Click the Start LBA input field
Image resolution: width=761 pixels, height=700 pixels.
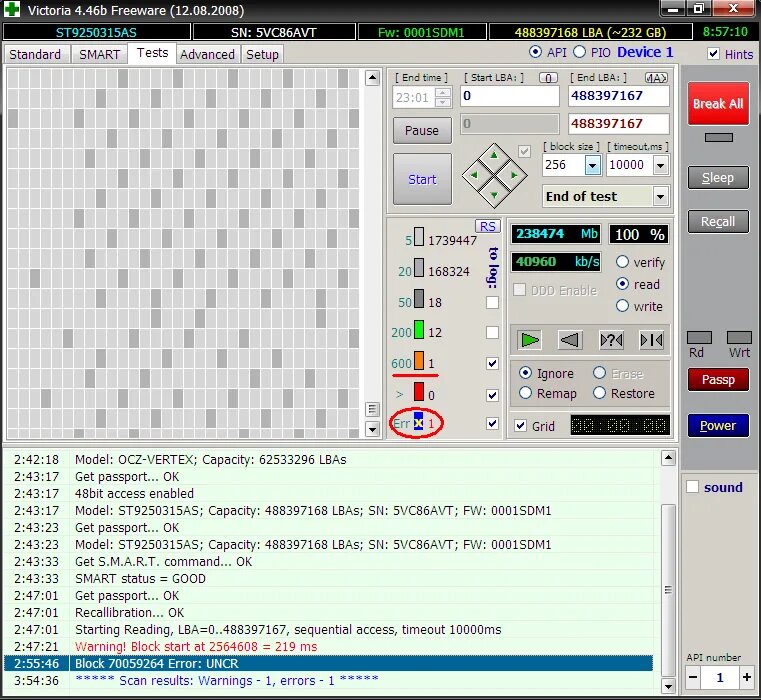point(509,96)
